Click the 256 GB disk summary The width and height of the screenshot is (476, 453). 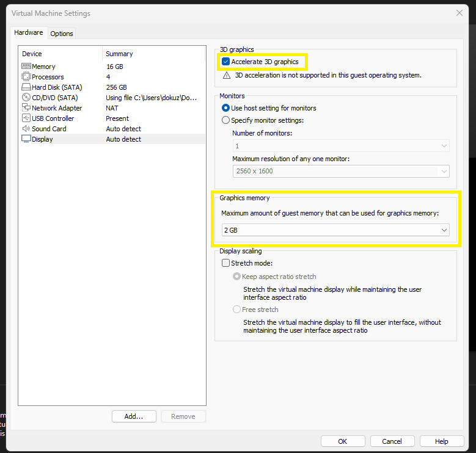pos(116,87)
